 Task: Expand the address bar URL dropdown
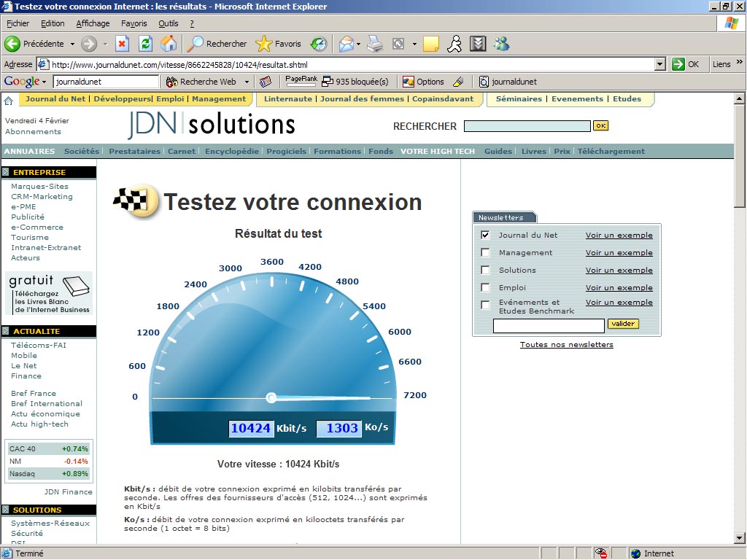click(660, 64)
